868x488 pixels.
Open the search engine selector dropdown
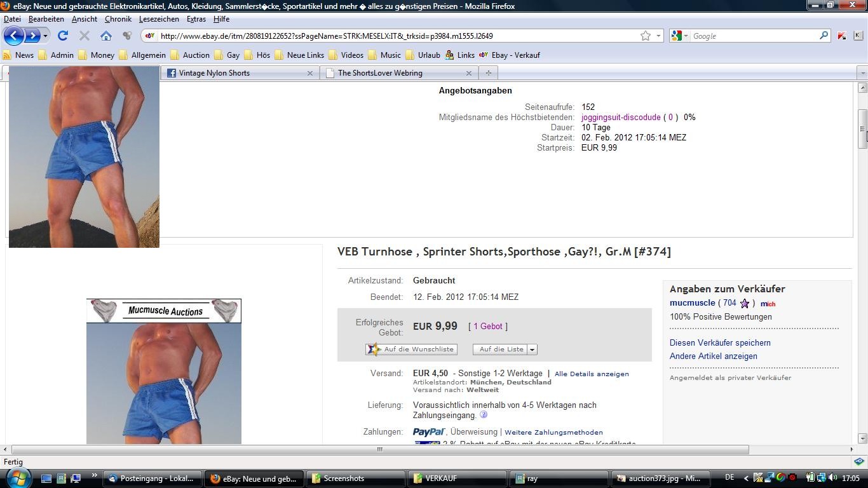coord(679,36)
